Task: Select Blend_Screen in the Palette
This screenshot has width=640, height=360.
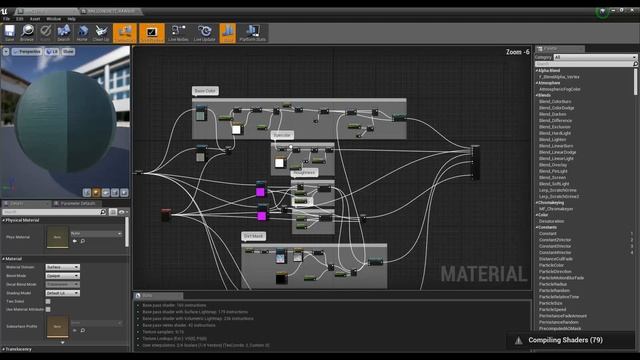Action: click(x=552, y=178)
